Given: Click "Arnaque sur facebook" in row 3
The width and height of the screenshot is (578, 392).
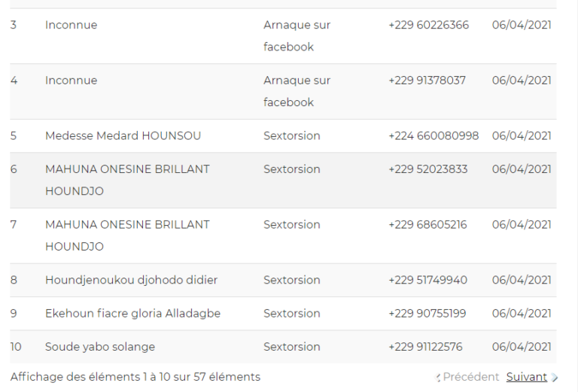Looking at the screenshot, I should 297,36.
